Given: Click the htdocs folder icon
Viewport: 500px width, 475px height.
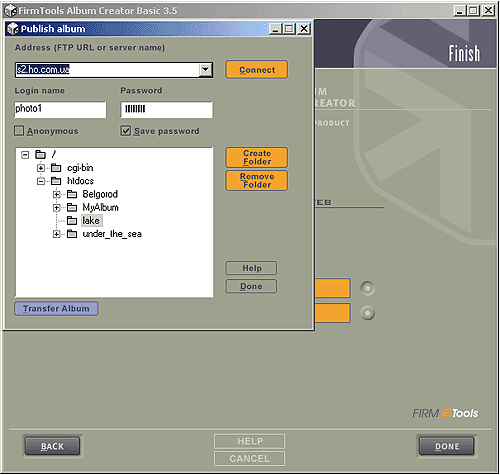Looking at the screenshot, I should tap(56, 181).
